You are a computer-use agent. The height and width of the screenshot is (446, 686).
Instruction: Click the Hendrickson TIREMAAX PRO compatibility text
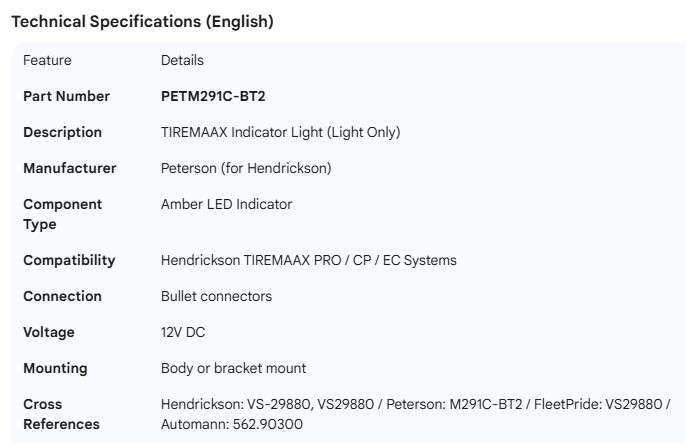(x=308, y=260)
